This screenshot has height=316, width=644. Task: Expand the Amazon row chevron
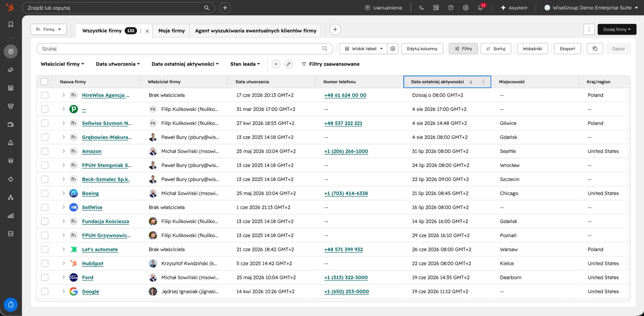click(x=63, y=151)
